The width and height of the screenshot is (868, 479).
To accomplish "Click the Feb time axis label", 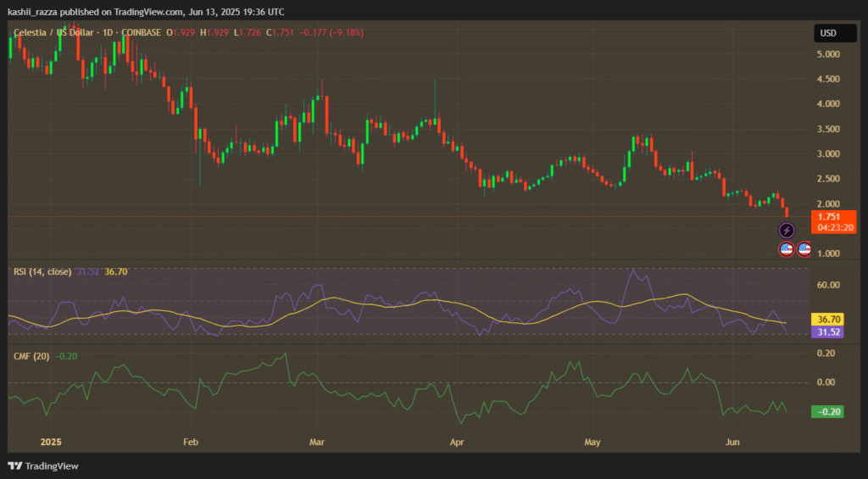I will coord(191,443).
